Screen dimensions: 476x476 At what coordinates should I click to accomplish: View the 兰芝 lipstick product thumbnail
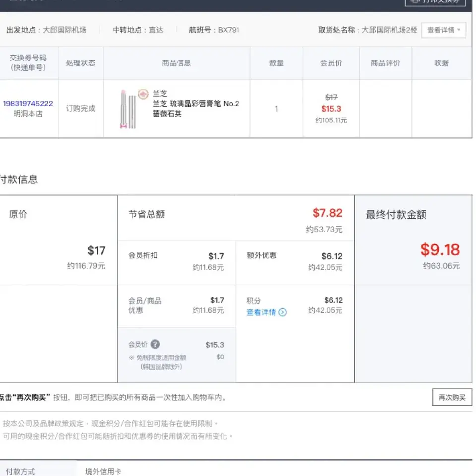(128, 109)
